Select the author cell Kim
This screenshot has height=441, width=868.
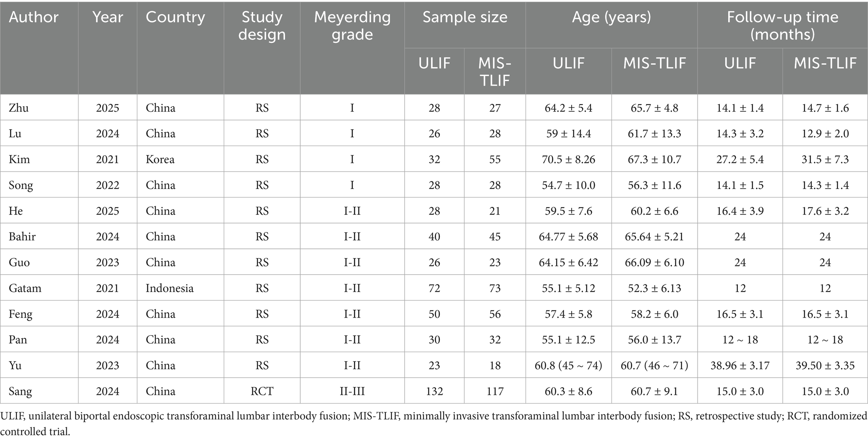(x=19, y=159)
